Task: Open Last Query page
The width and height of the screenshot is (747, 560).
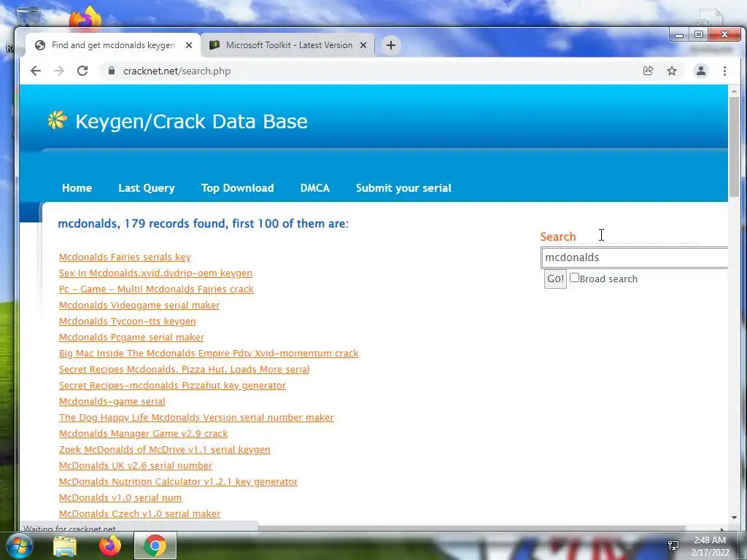Action: tap(146, 188)
